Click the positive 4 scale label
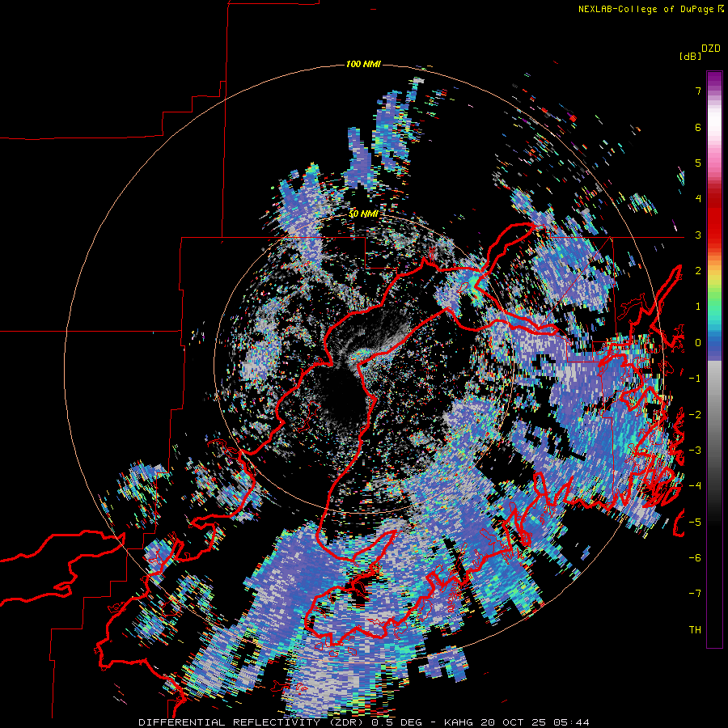The image size is (728, 728). 698,199
